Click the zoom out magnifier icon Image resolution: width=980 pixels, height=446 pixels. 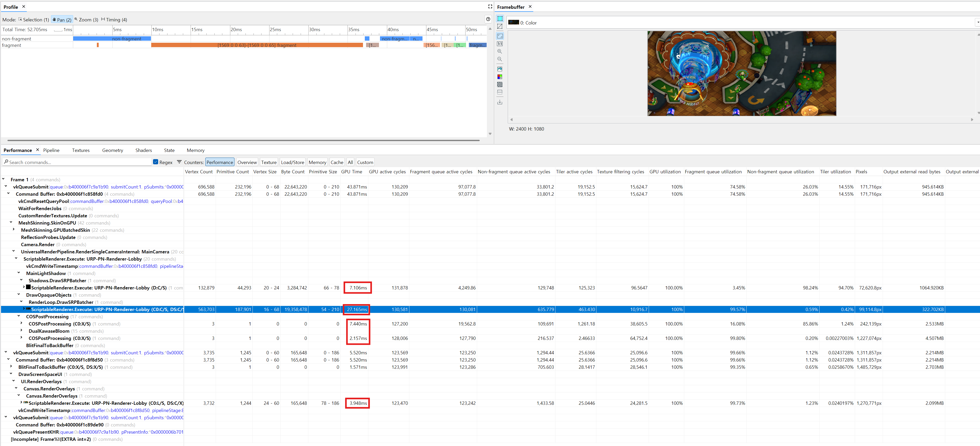(x=500, y=59)
